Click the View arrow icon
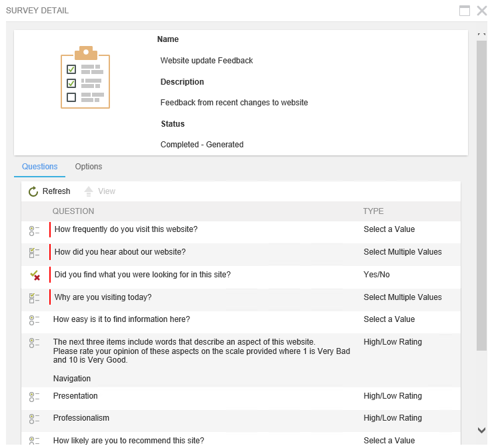The image size is (492, 448). click(x=89, y=191)
